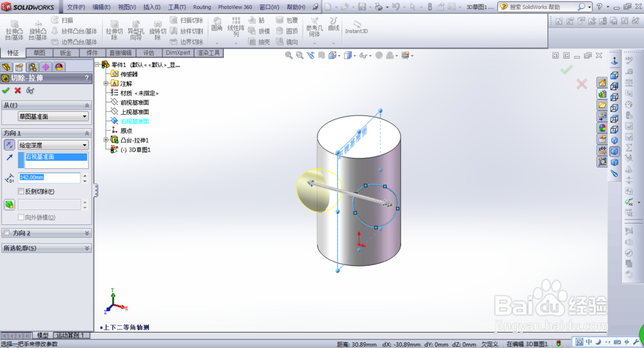Select 右视基准面 in feature tree
The image size is (644, 348).
point(135,121)
